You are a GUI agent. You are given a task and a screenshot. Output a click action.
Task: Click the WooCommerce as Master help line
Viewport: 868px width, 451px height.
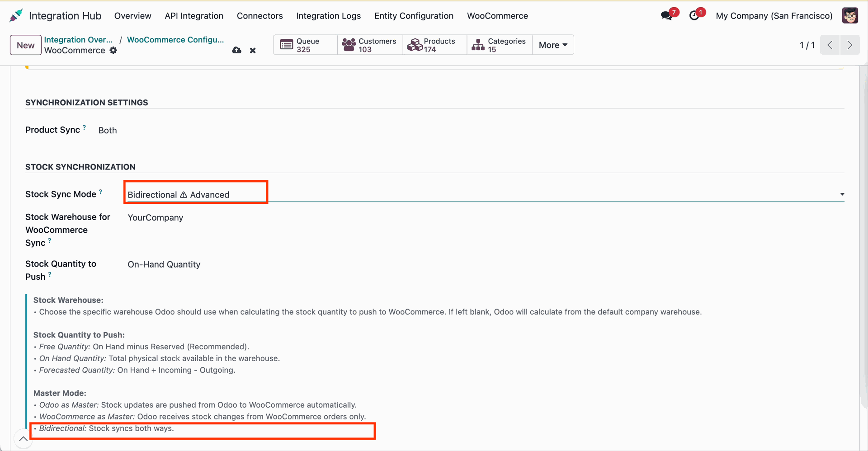point(200,417)
